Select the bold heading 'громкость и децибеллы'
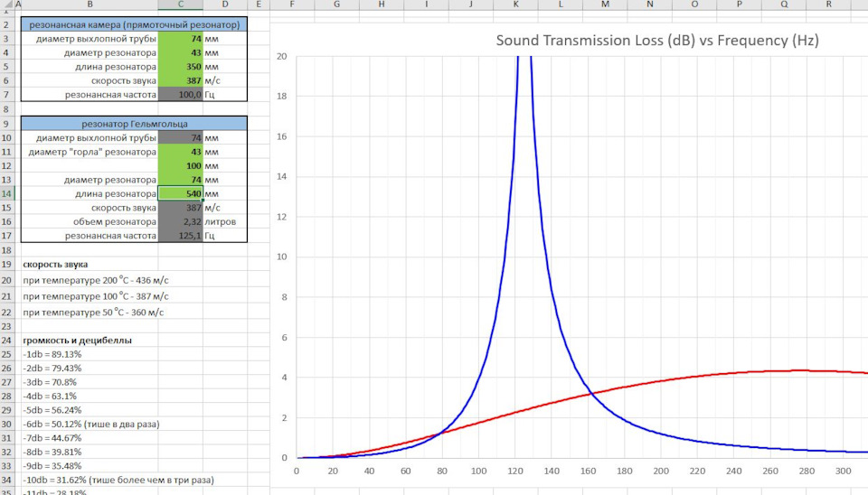This screenshot has height=495, width=868. pos(78,341)
